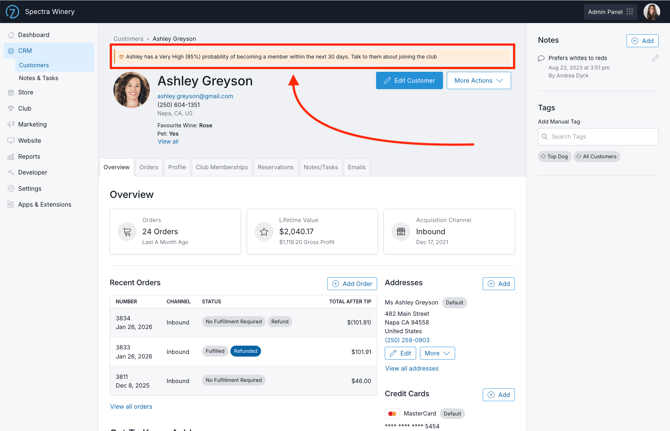Image resolution: width=670 pixels, height=431 pixels.
Task: Click Add button in Addresses section
Action: (x=499, y=284)
